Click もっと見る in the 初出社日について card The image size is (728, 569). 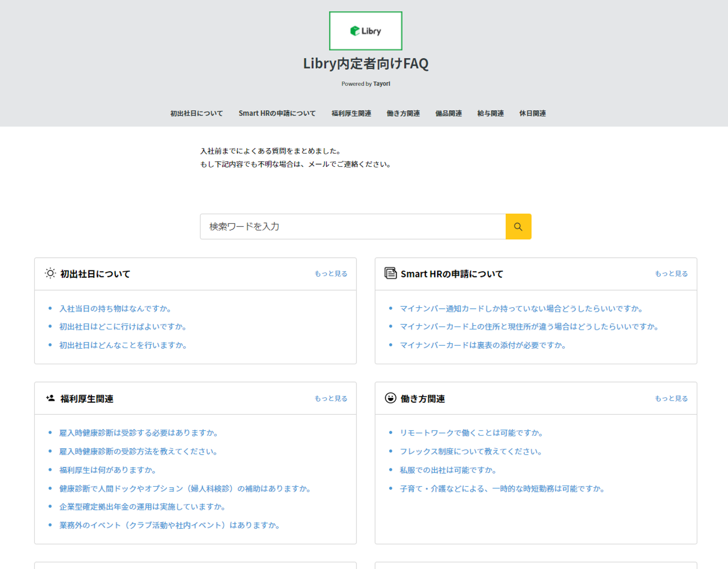[331, 273]
